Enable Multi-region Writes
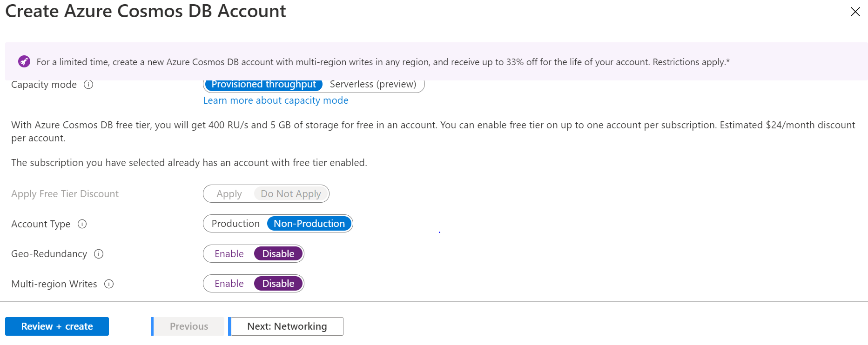This screenshot has width=868, height=345. (x=229, y=284)
